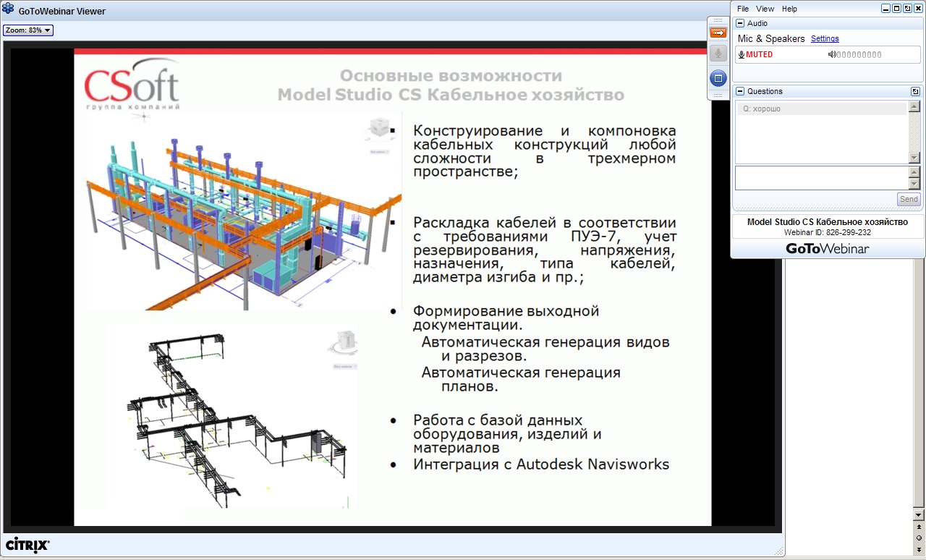Click question input scroll up arrow
Image resolution: width=926 pixels, height=560 pixels.
coord(914,172)
